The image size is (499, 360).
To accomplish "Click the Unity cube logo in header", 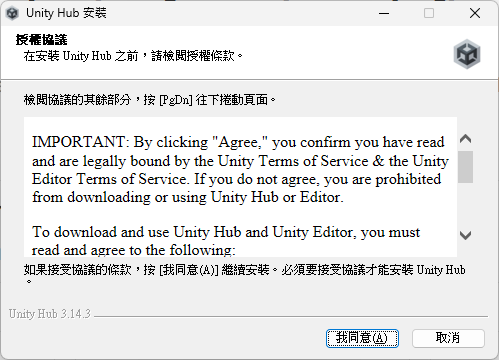I will 467,54.
